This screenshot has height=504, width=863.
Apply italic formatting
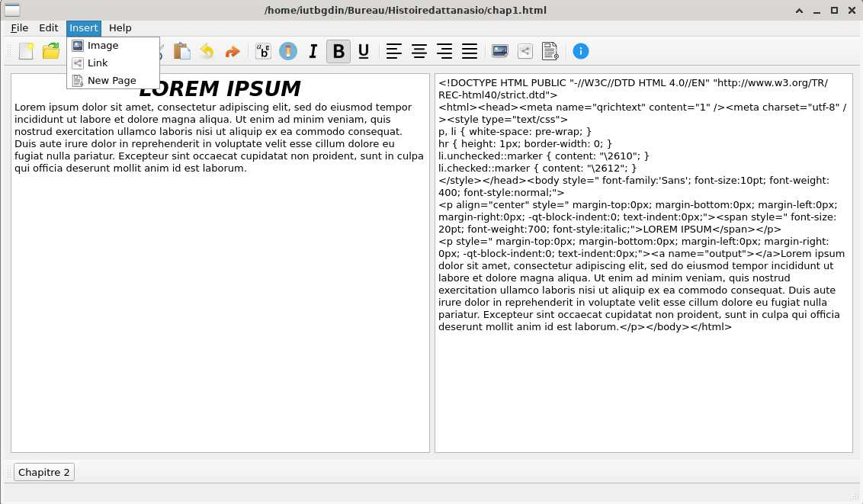click(313, 51)
